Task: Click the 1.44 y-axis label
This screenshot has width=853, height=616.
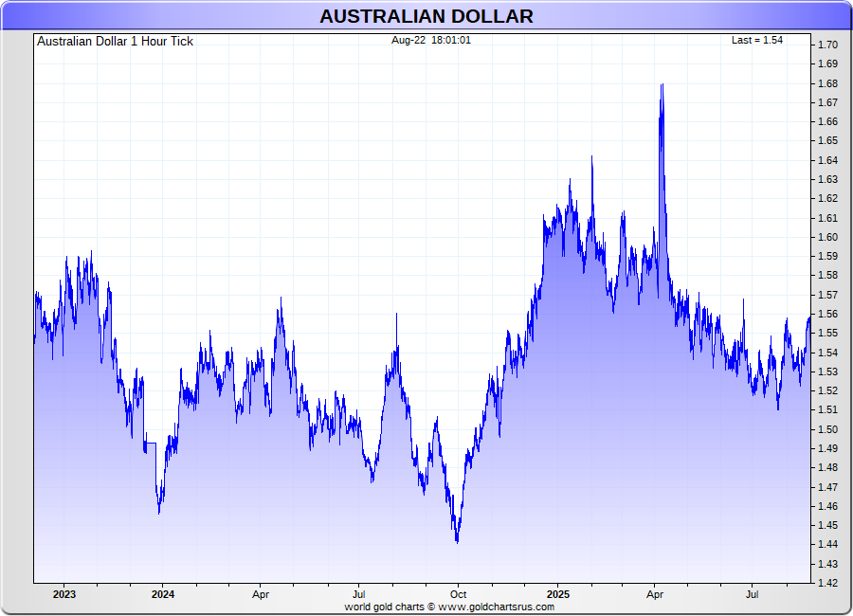Action: tap(827, 544)
